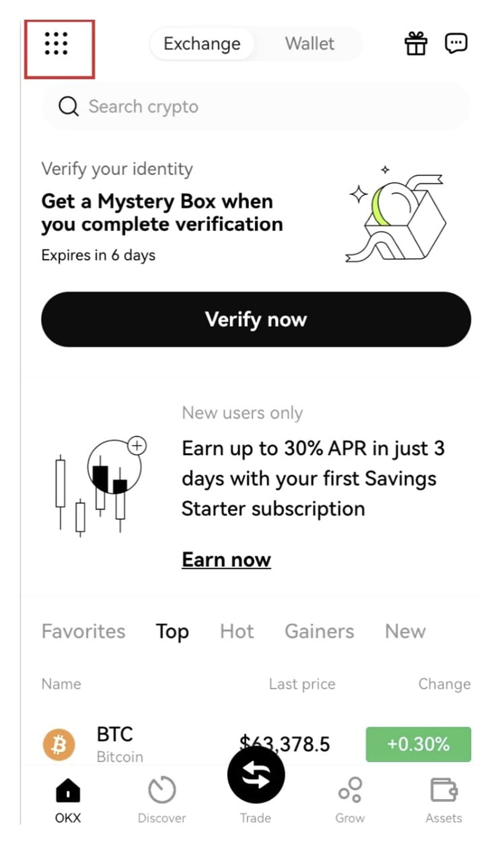Click the Verify now button
Image resolution: width=504 pixels, height=844 pixels.
pyautogui.click(x=256, y=319)
